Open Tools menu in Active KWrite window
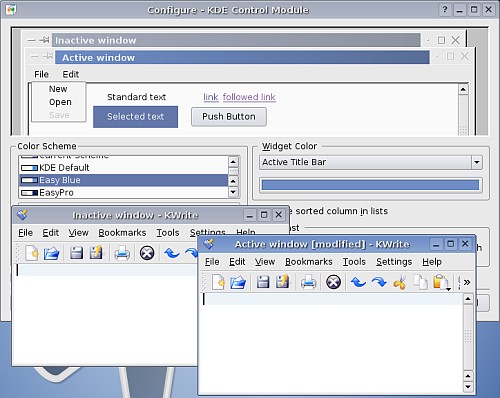 click(354, 262)
